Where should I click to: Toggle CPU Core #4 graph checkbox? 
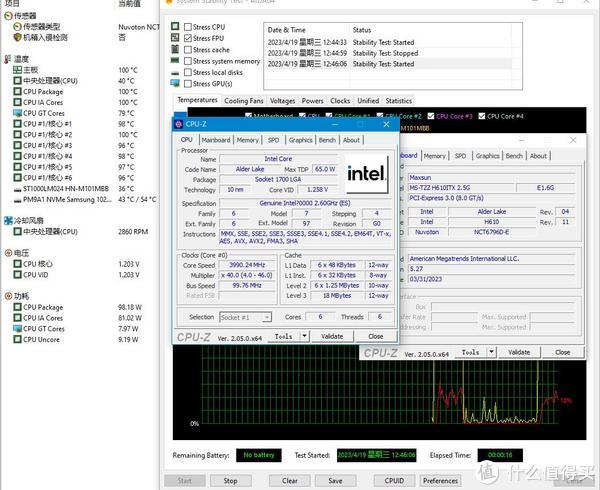pyautogui.click(x=482, y=116)
